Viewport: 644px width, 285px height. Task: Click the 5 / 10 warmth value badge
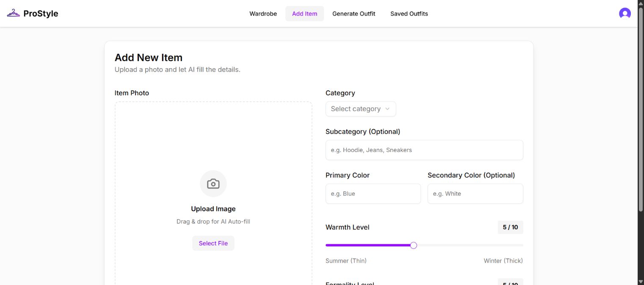coord(510,227)
